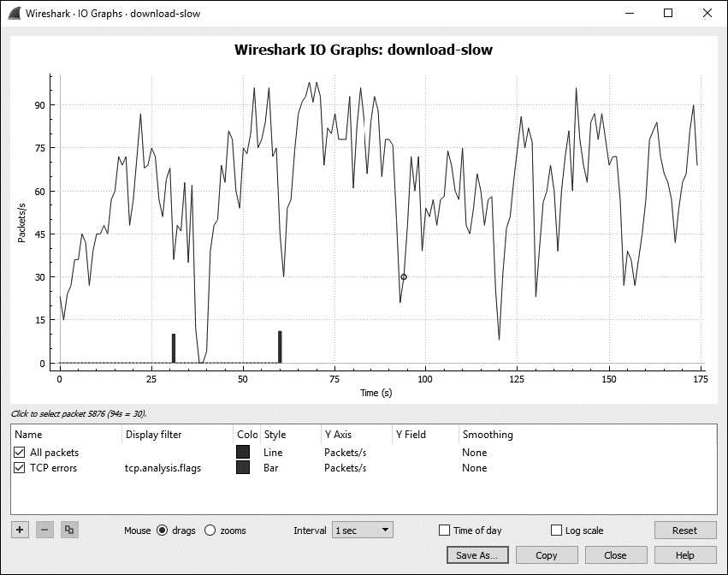The width and height of the screenshot is (728, 575).
Task: Click the Smoothing None cell for All packets
Action: coord(475,452)
